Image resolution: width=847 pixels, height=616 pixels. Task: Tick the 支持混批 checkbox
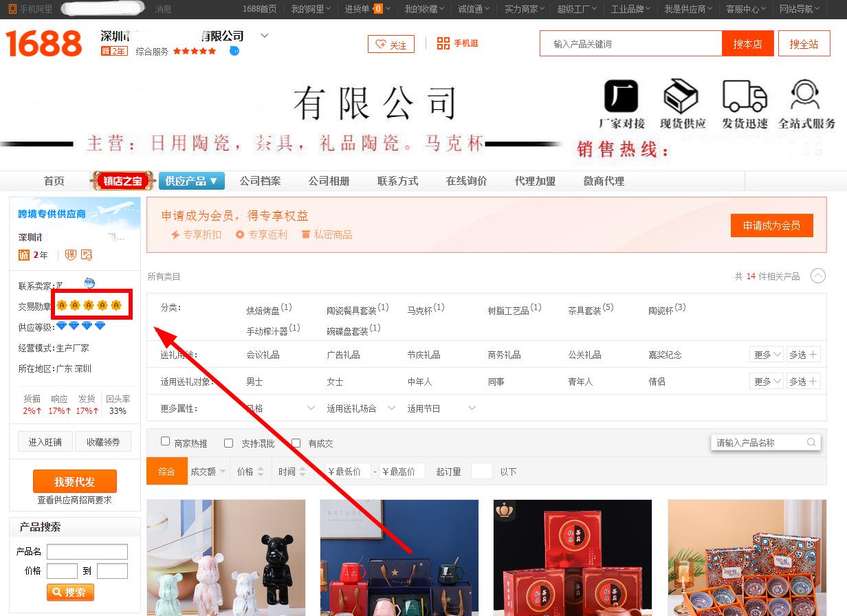229,443
